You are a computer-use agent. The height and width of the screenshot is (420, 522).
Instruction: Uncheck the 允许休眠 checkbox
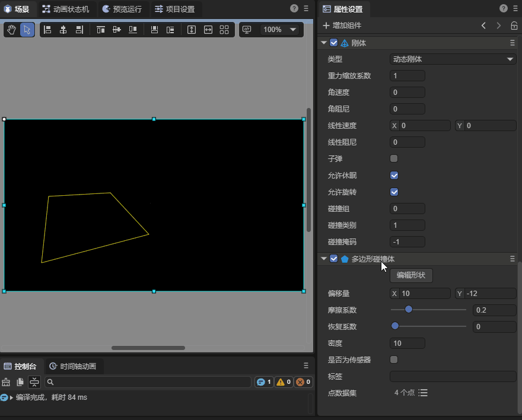(394, 176)
